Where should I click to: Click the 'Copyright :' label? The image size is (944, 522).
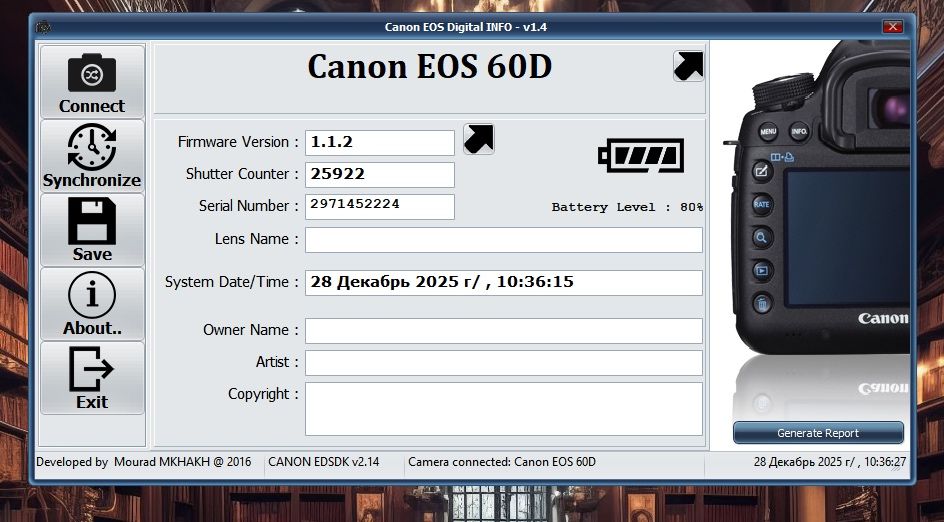(263, 394)
